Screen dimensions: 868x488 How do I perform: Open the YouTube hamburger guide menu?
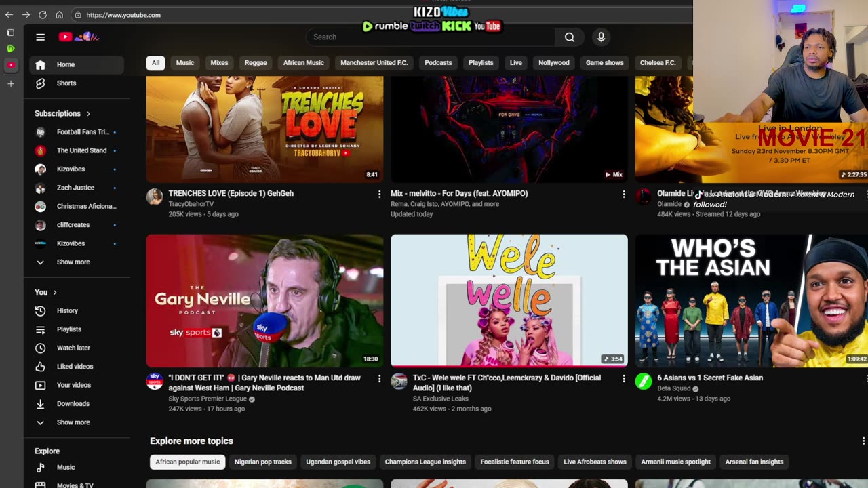(41, 37)
